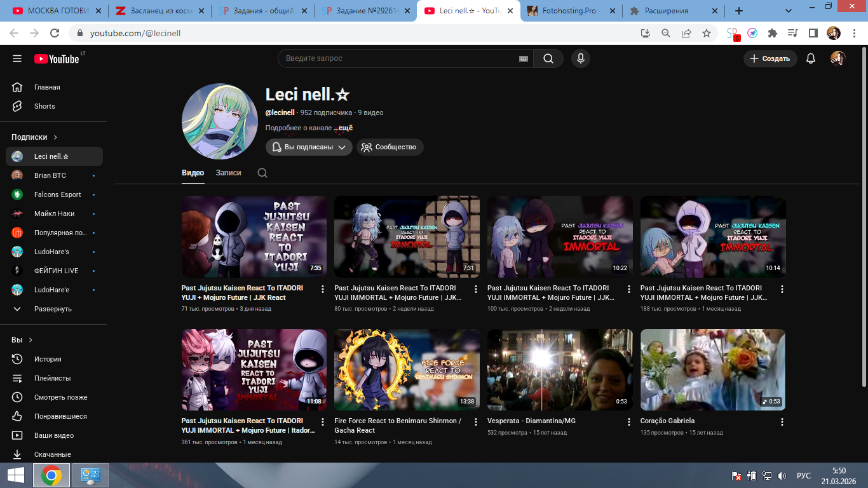Search within channel using magnifier icon
868x488 pixels.
tap(262, 173)
